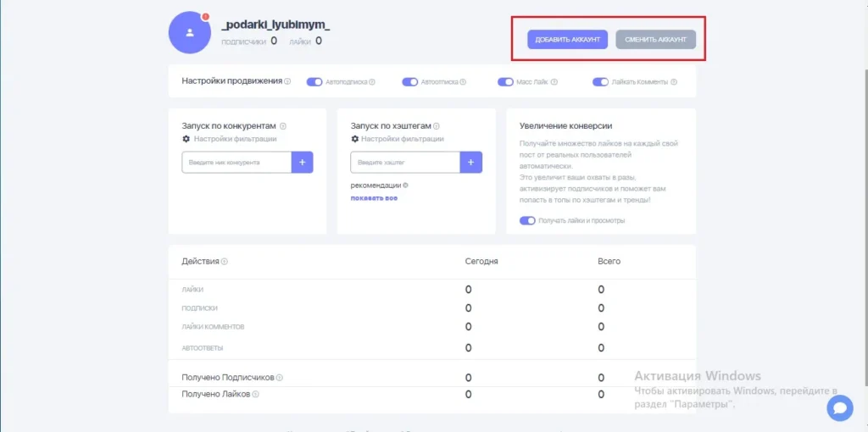The image size is (868, 432).
Task: Click info icon beside Запуск по хэштегам
Action: point(437,126)
